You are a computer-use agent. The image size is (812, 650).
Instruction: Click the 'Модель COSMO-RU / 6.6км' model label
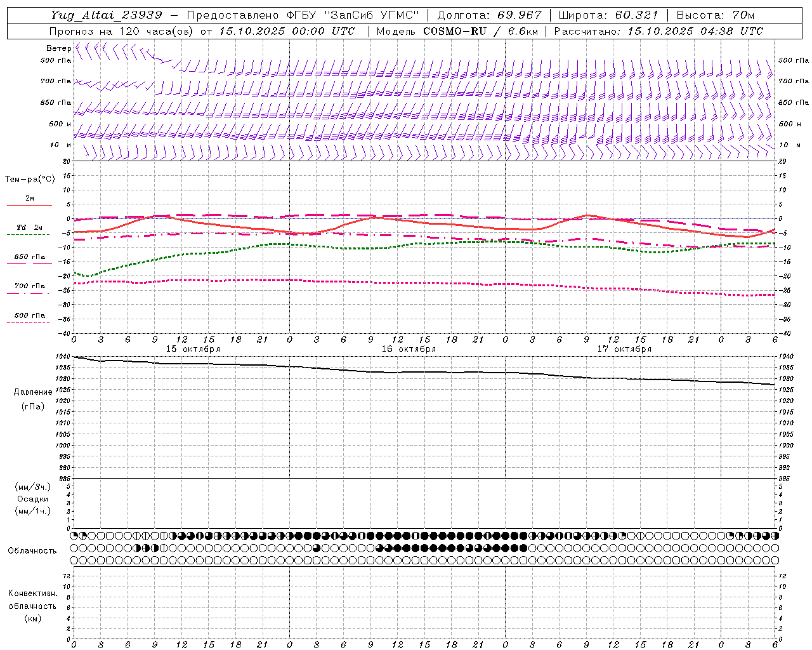(x=457, y=31)
